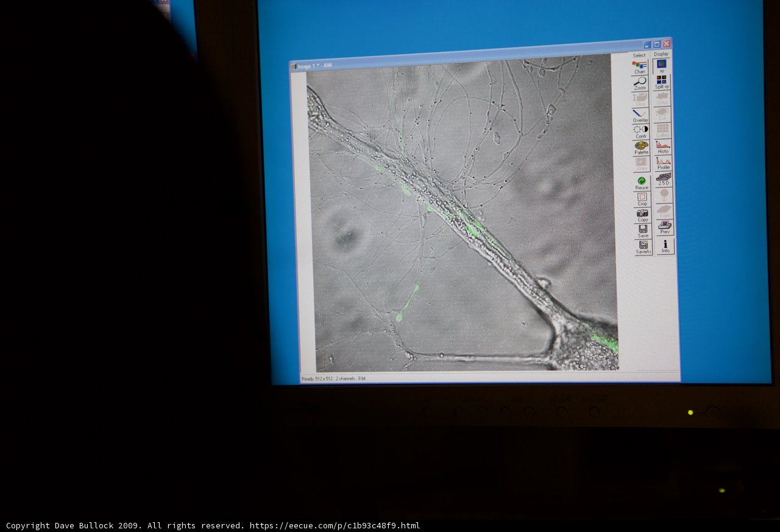Select the Crop tool

coord(642,199)
